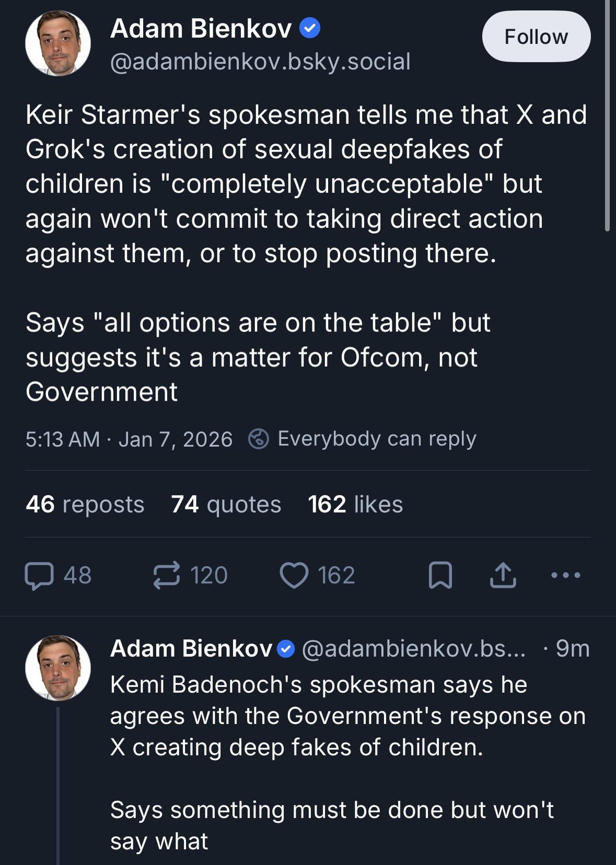This screenshot has width=616, height=865.
Task: Bookmark this post
Action: pos(440,576)
